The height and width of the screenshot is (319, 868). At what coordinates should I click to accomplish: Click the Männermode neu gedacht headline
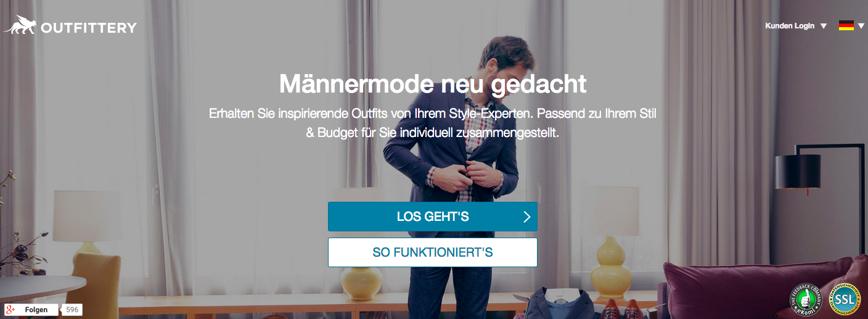point(433,84)
